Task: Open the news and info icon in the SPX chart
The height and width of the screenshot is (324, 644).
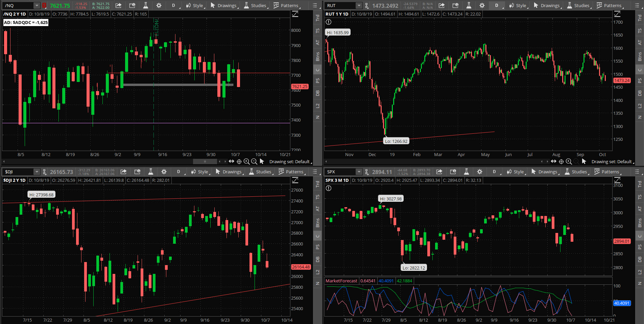Action: click(453, 172)
